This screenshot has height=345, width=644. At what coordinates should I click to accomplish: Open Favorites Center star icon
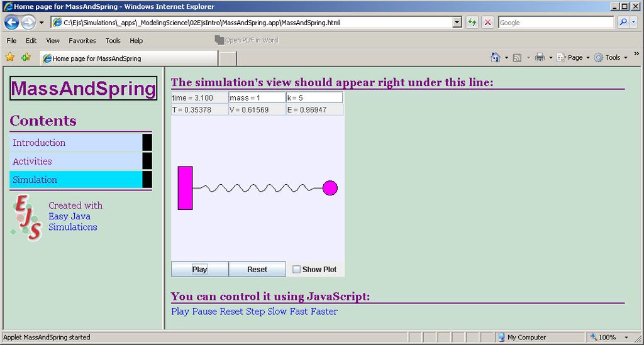point(10,57)
